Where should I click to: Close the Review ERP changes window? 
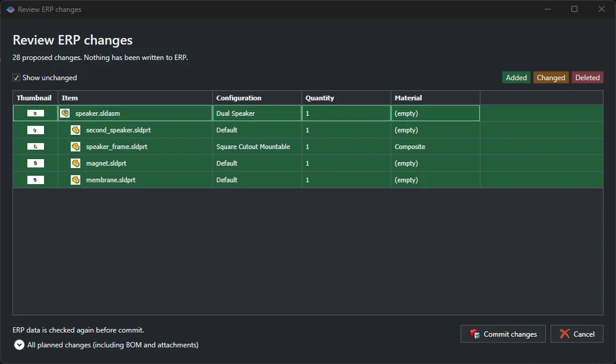pos(602,9)
